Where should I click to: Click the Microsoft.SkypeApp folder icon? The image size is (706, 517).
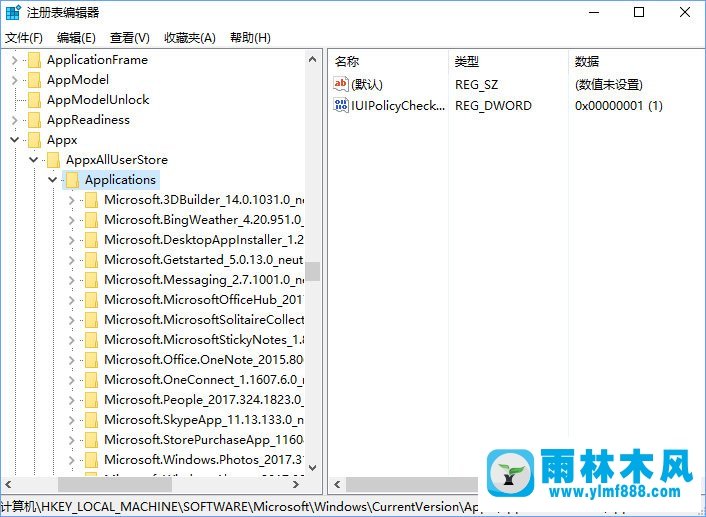[x=91, y=420]
